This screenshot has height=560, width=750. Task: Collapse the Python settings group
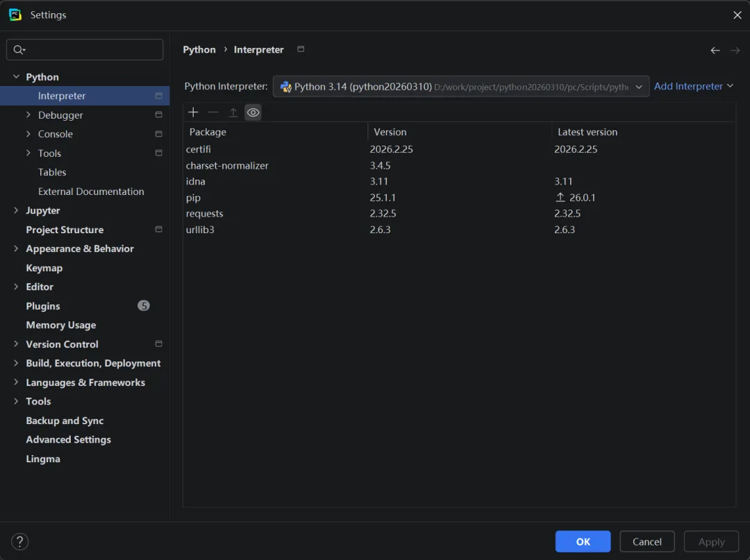point(16,76)
